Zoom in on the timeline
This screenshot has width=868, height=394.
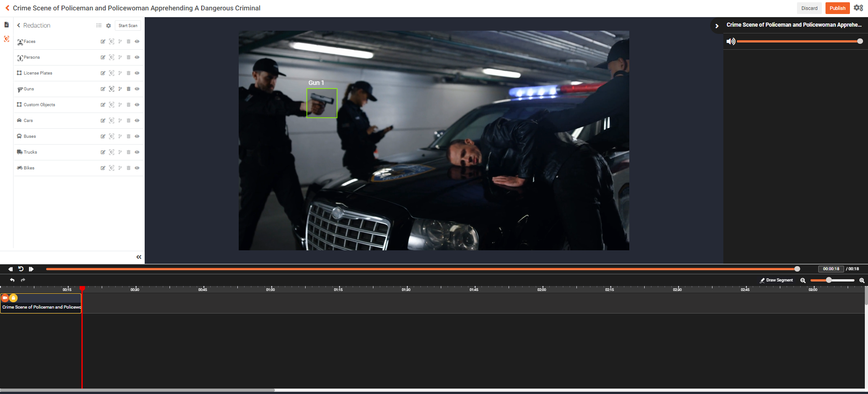pyautogui.click(x=862, y=281)
